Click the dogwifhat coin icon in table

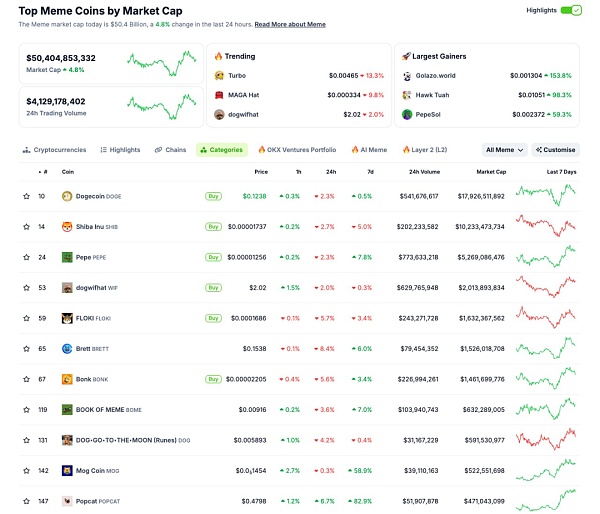67,288
